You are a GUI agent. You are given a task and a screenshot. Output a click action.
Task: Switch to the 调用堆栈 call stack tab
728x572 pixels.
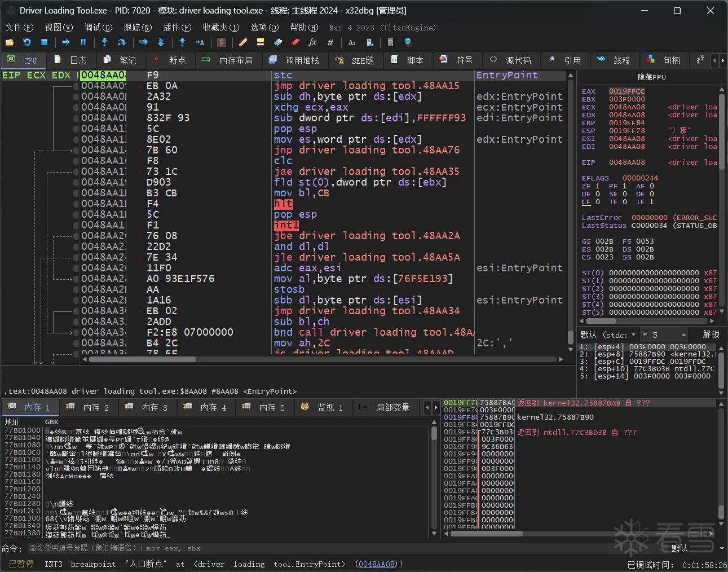[294, 60]
